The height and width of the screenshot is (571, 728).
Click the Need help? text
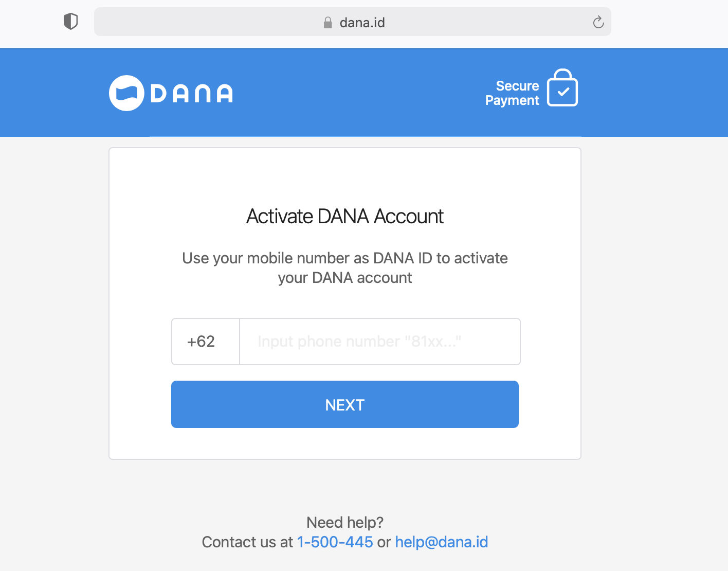point(344,523)
